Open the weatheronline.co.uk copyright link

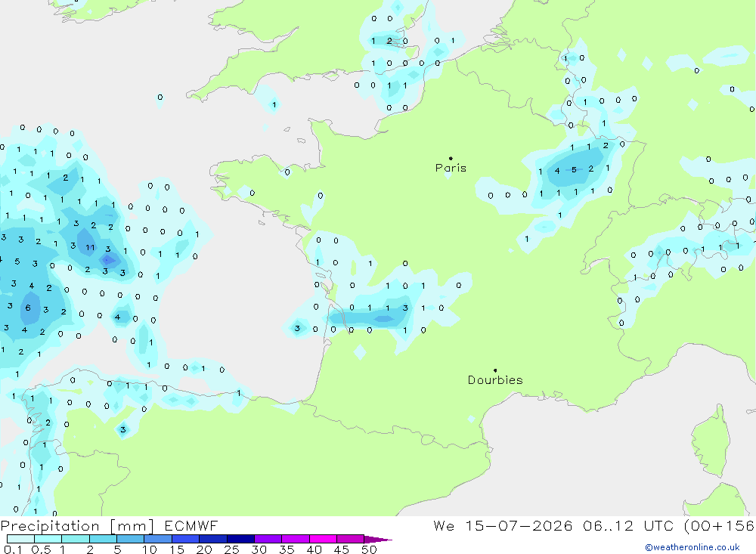click(x=692, y=546)
